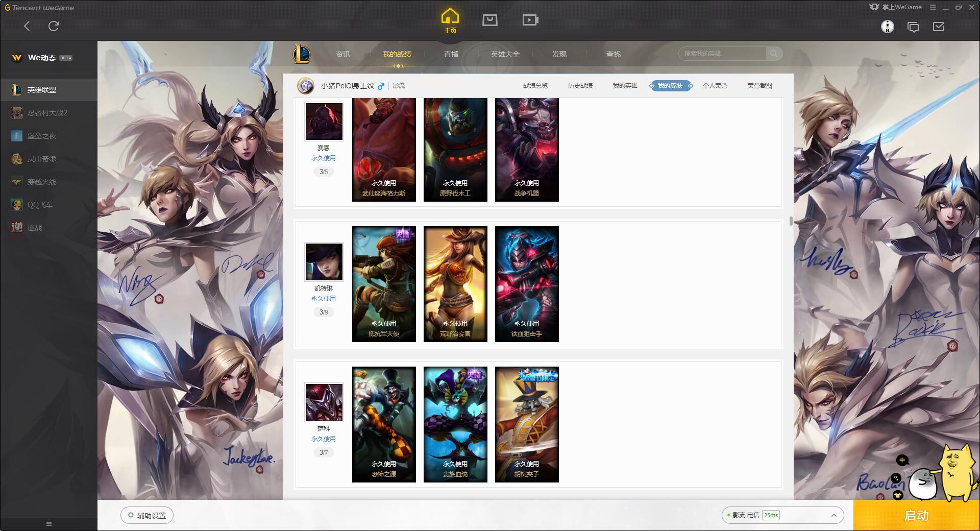Image resolution: width=980 pixels, height=531 pixels.
Task: Open the store icon in top bar
Action: (x=490, y=20)
